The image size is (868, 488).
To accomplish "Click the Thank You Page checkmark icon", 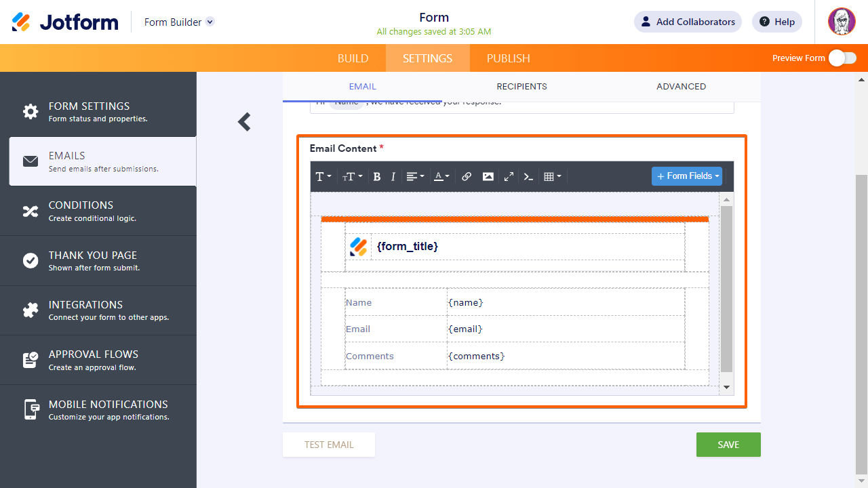I will point(31,261).
